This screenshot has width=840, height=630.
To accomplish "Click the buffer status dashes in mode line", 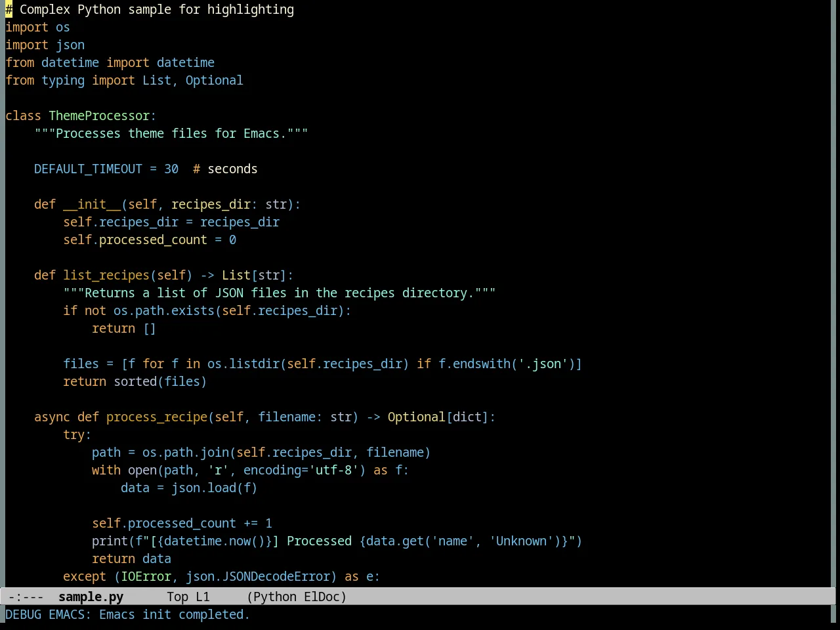I will [26, 597].
